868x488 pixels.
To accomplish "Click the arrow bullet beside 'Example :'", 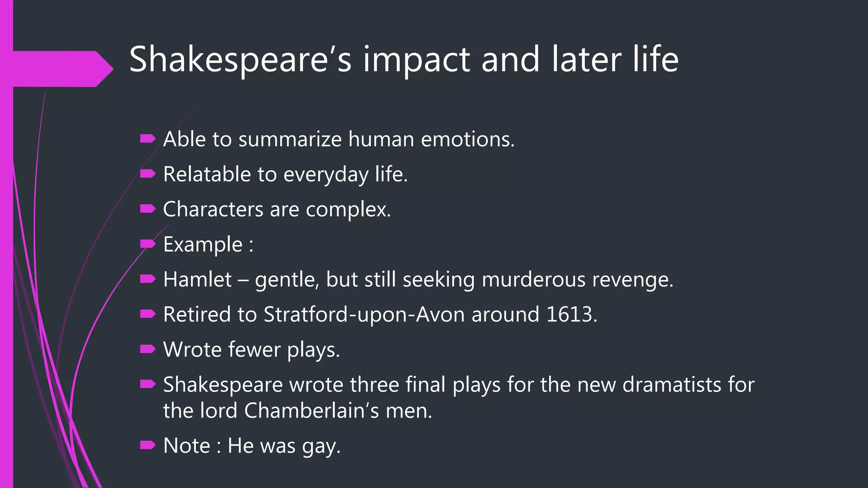I will (x=148, y=244).
